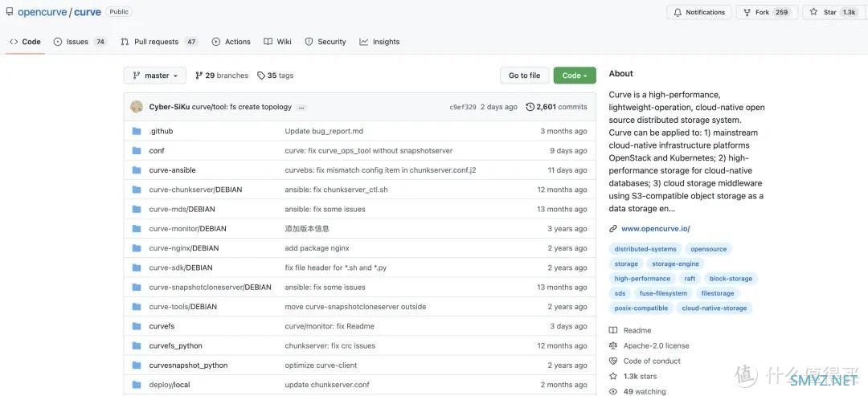Open the 2,601 commits history
This screenshot has width=868, height=396.
(x=556, y=107)
